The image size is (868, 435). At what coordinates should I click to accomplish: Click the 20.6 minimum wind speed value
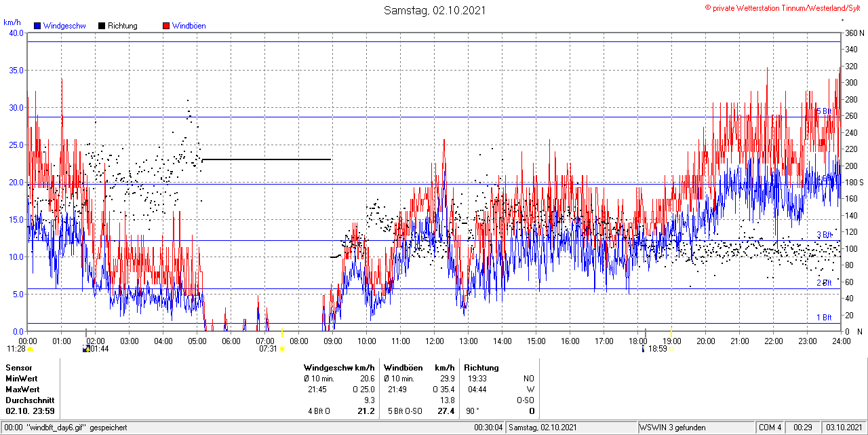(x=367, y=379)
